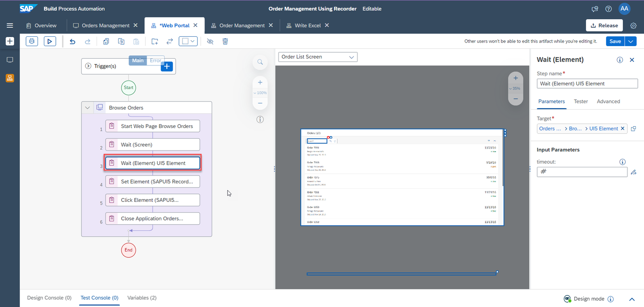Select the Parameters tab in properties
Image resolution: width=644 pixels, height=307 pixels.
click(551, 102)
